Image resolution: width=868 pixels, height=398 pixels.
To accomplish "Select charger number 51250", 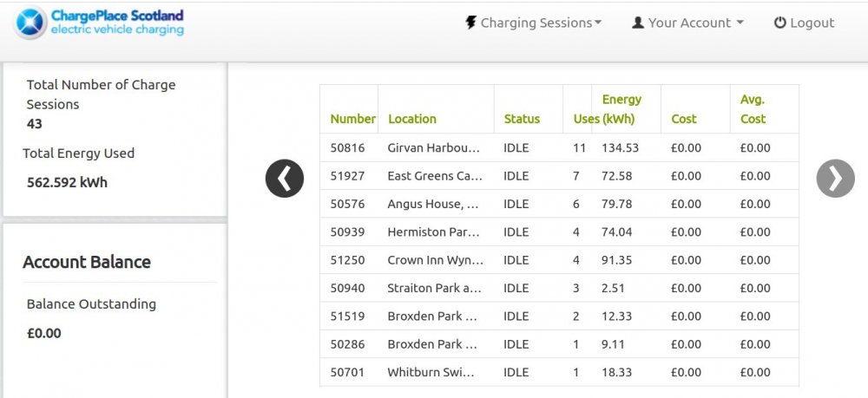I will coord(348,260).
